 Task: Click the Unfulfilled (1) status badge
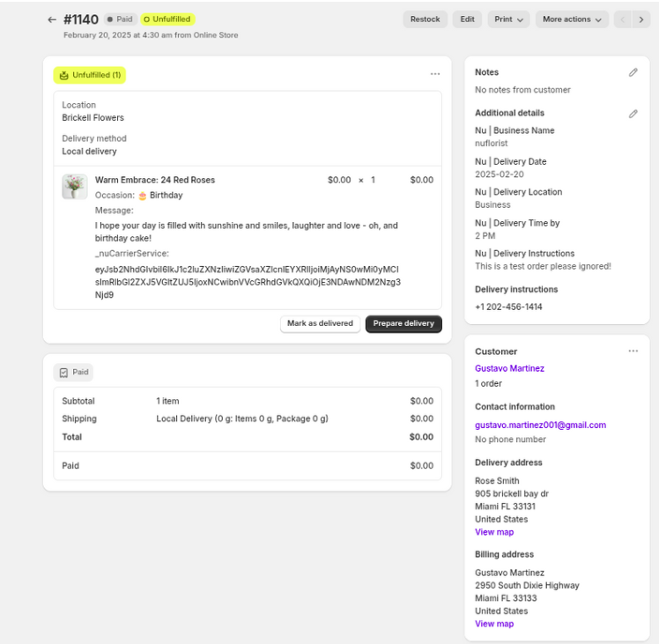click(x=90, y=75)
